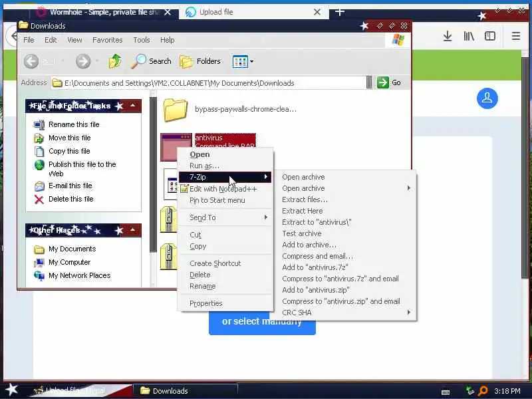
Task: Click the green Go button
Action: [x=389, y=82]
